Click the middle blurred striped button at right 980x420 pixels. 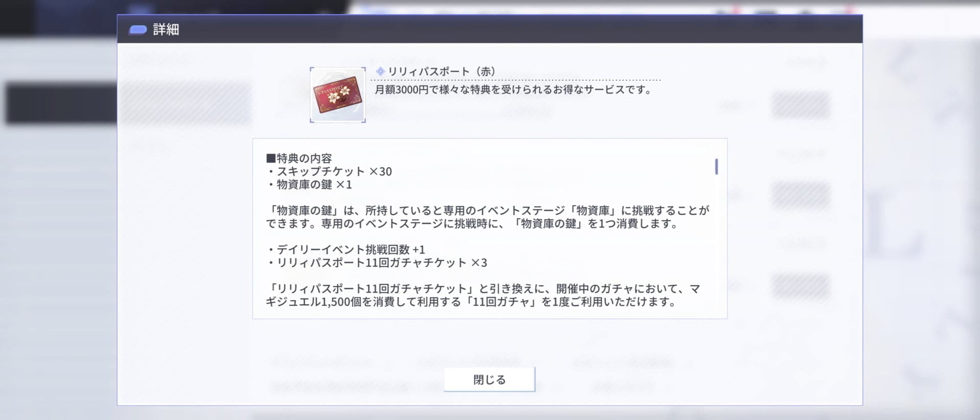tap(800, 196)
